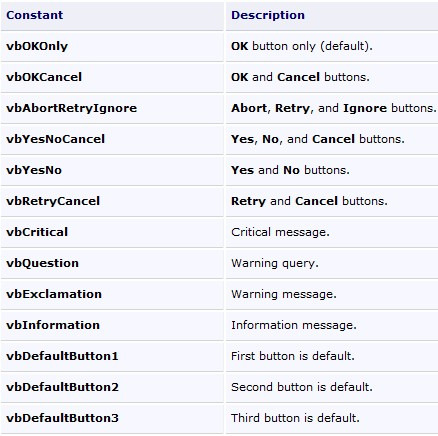The image size is (438, 436).
Task: Click the 'Information message.' description cell
Action: [x=332, y=325]
